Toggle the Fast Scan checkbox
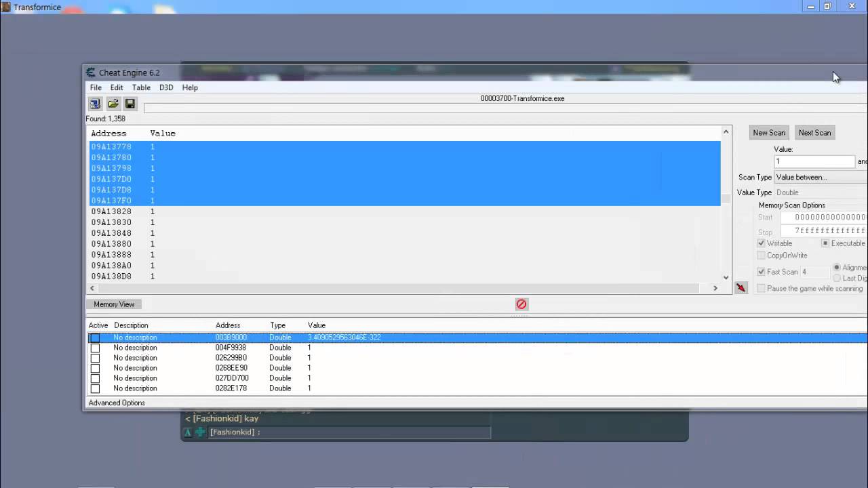868x488 pixels. point(762,272)
